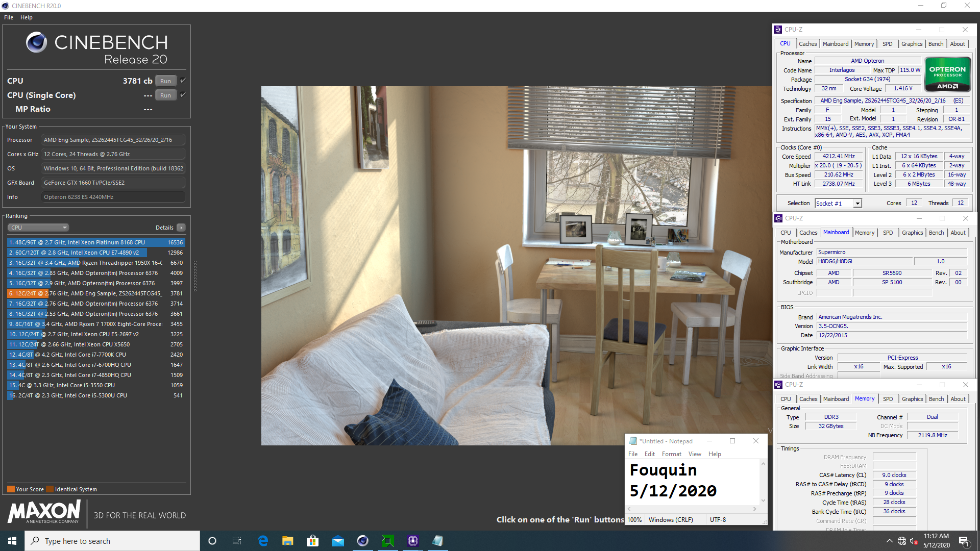
Task: Minimize the Notepad window
Action: (x=709, y=441)
